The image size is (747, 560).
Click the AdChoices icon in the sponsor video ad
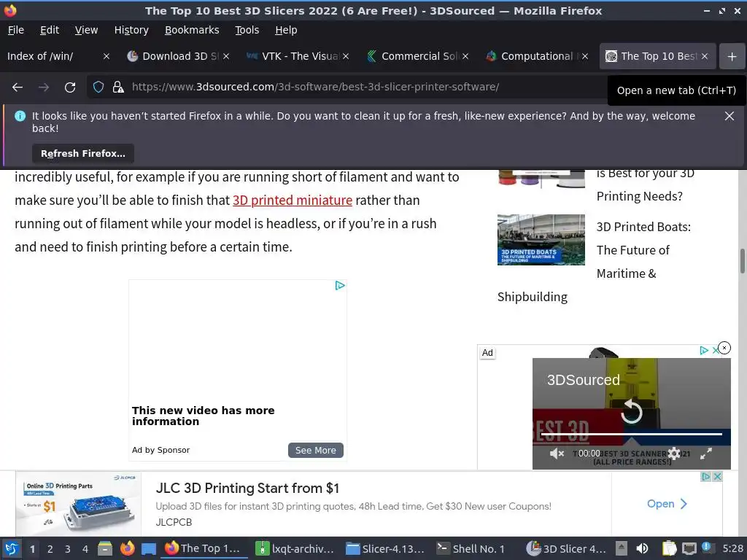tap(340, 285)
